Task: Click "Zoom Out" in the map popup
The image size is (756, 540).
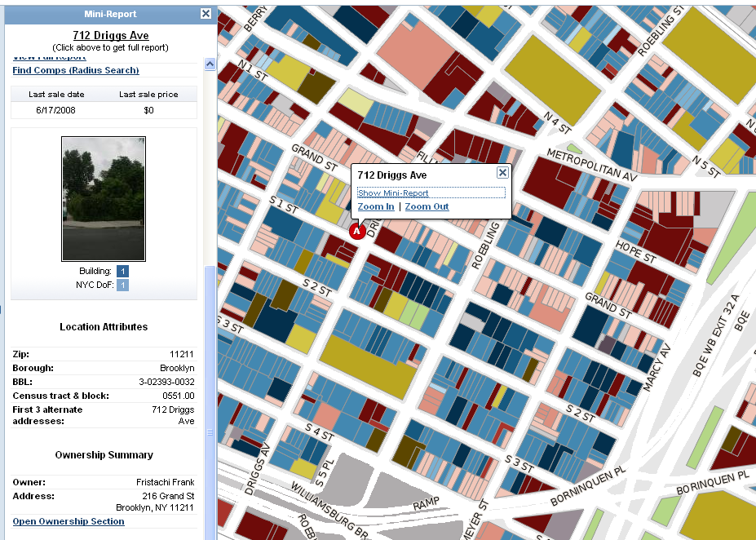Action: tap(427, 206)
